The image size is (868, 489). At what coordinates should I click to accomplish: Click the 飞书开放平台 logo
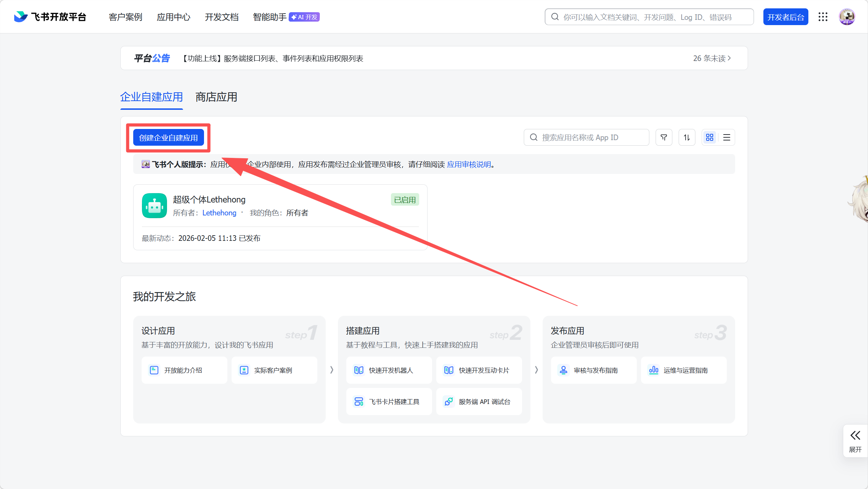tap(50, 17)
